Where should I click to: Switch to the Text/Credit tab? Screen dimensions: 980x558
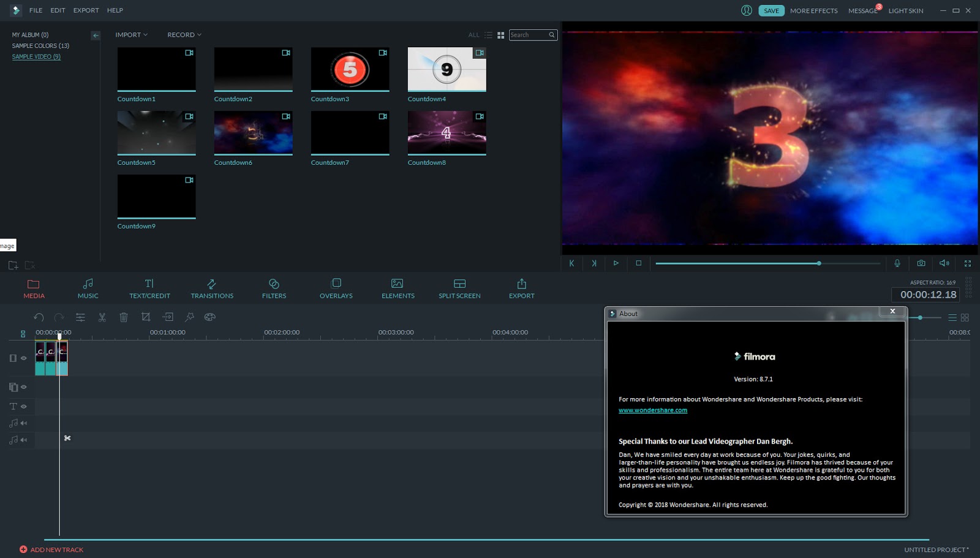pos(149,288)
